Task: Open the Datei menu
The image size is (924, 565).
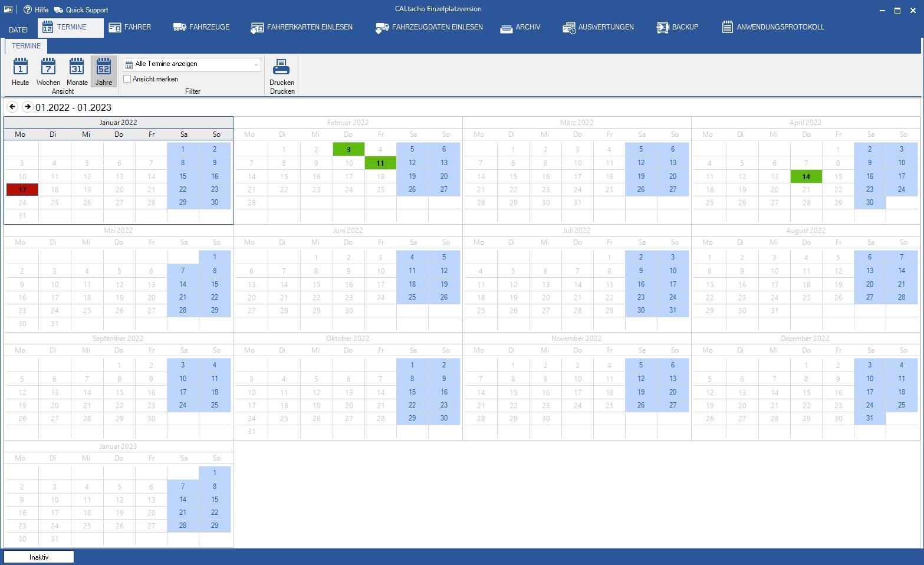Action: pos(18,29)
